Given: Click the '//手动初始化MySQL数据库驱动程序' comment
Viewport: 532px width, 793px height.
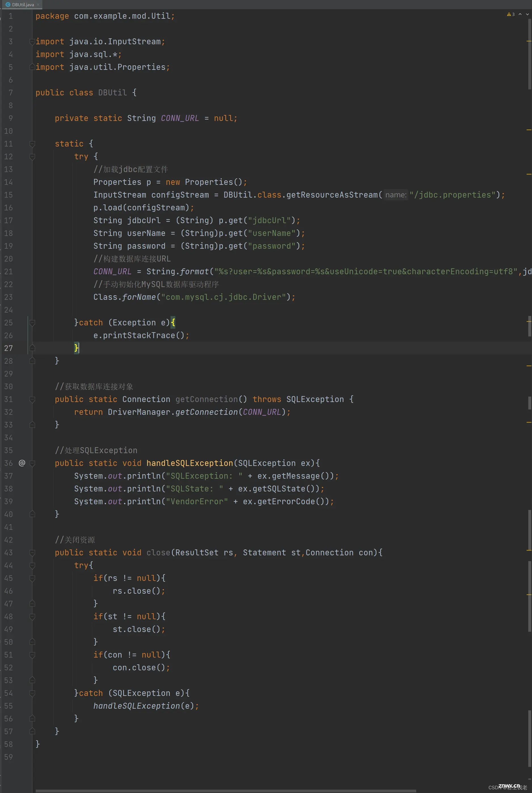Looking at the screenshot, I should click(156, 284).
